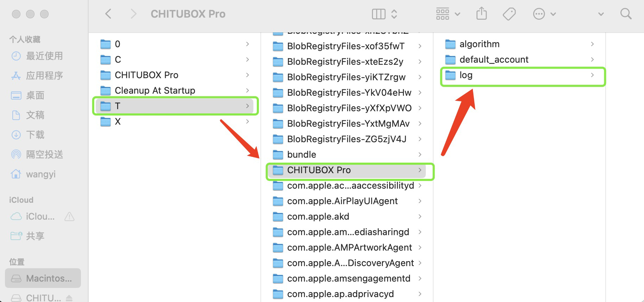Switch view using the column view icon
This screenshot has height=302, width=644.
pos(379,14)
